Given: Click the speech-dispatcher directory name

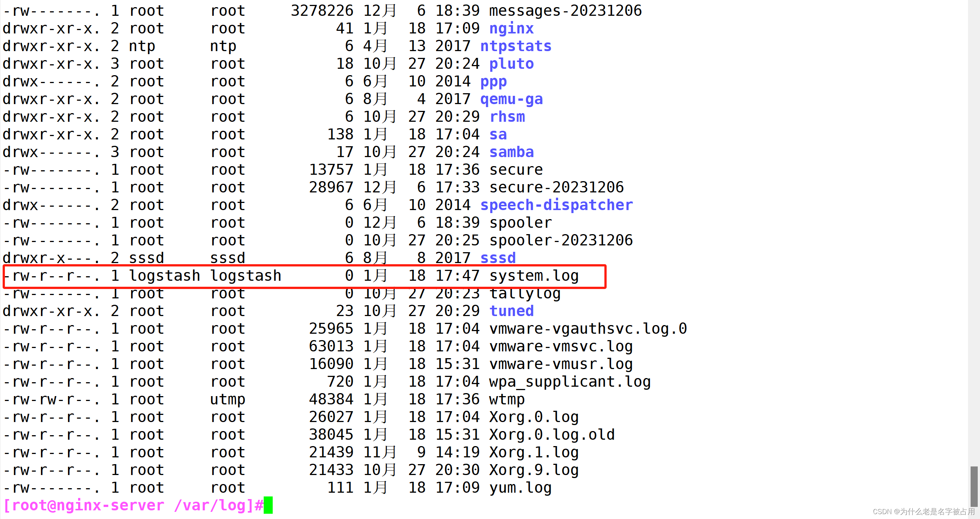Looking at the screenshot, I should point(556,205).
